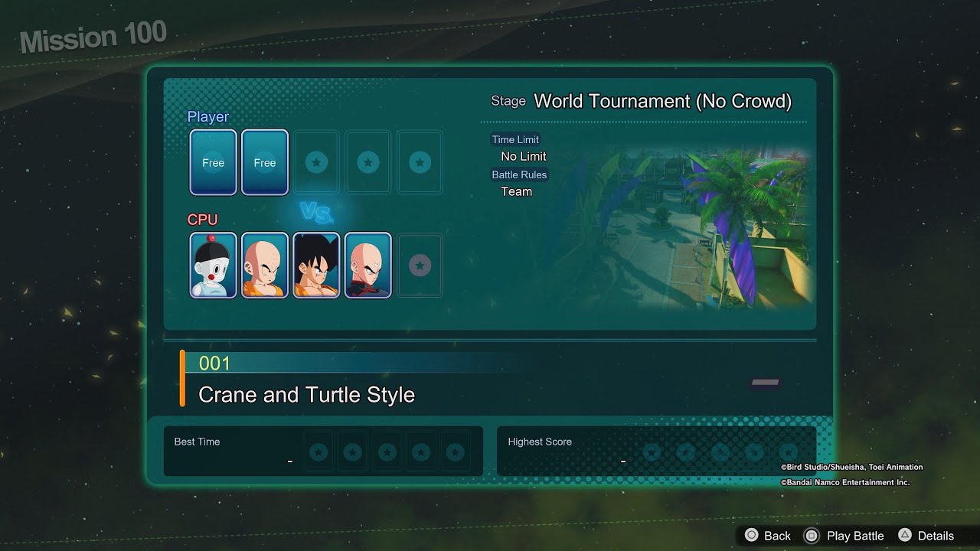Click the empty fifth CPU star slot
This screenshot has height=551, width=980.
click(419, 266)
